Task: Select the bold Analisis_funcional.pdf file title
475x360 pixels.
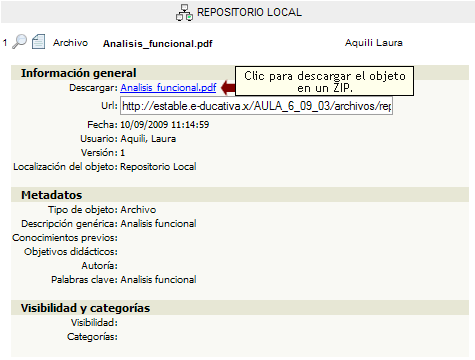Action: pos(158,43)
